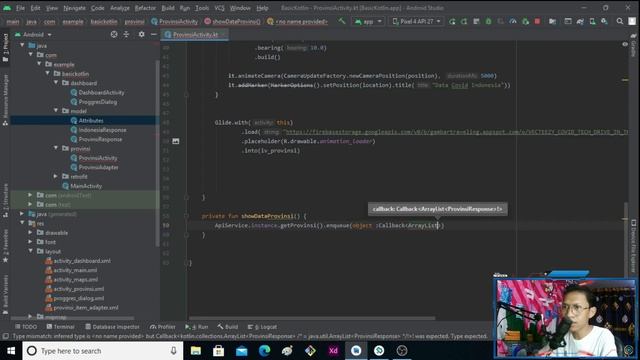
Task: Open the Refactor menu
Action: pos(145,8)
